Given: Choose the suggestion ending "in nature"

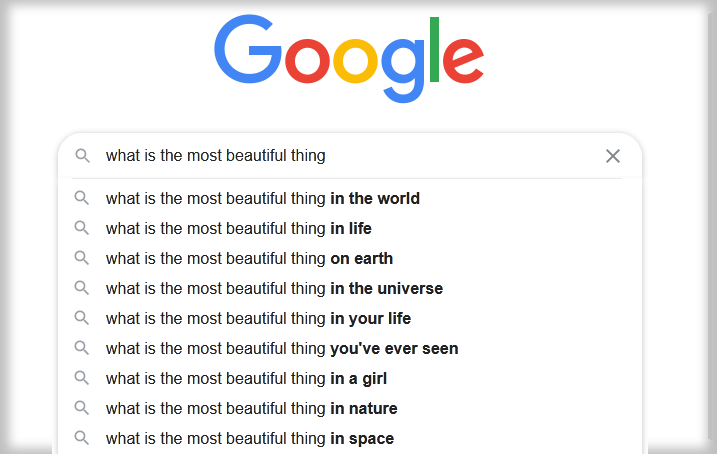Looking at the screenshot, I should 350,408.
